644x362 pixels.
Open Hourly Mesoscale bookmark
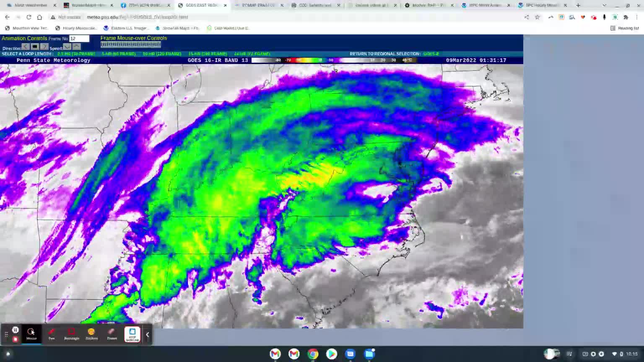76,28
